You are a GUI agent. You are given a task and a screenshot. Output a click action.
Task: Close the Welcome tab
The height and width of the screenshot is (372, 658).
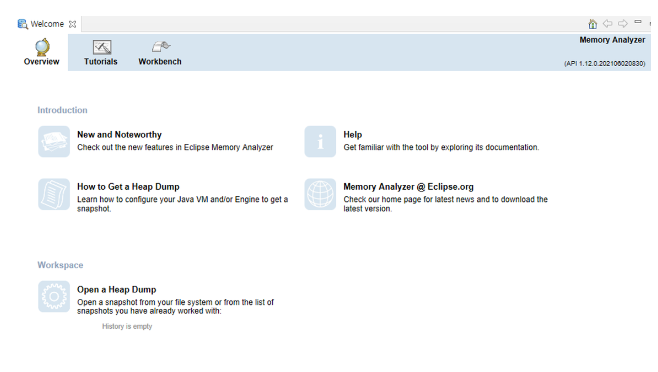(x=73, y=24)
